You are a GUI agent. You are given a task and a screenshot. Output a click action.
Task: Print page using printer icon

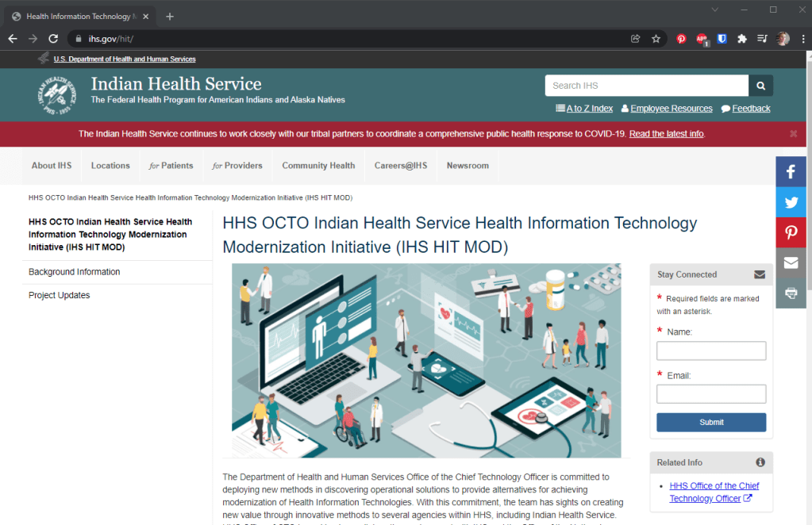coord(791,293)
